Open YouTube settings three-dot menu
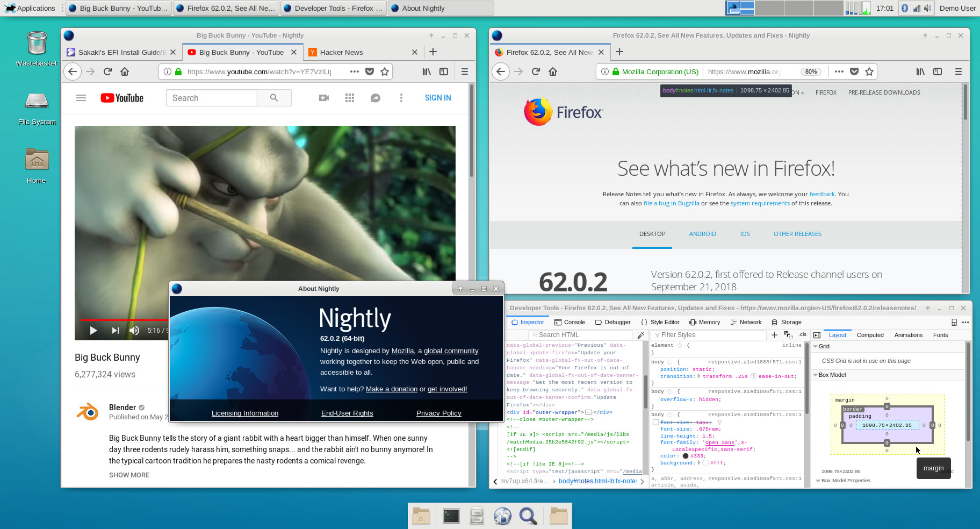Viewport: 980px width, 529px height. tap(401, 98)
